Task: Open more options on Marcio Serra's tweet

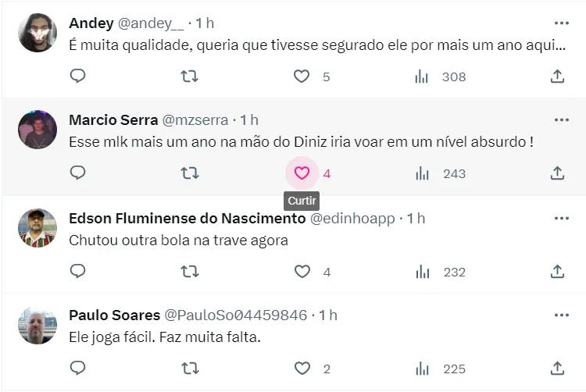Action: point(561,119)
